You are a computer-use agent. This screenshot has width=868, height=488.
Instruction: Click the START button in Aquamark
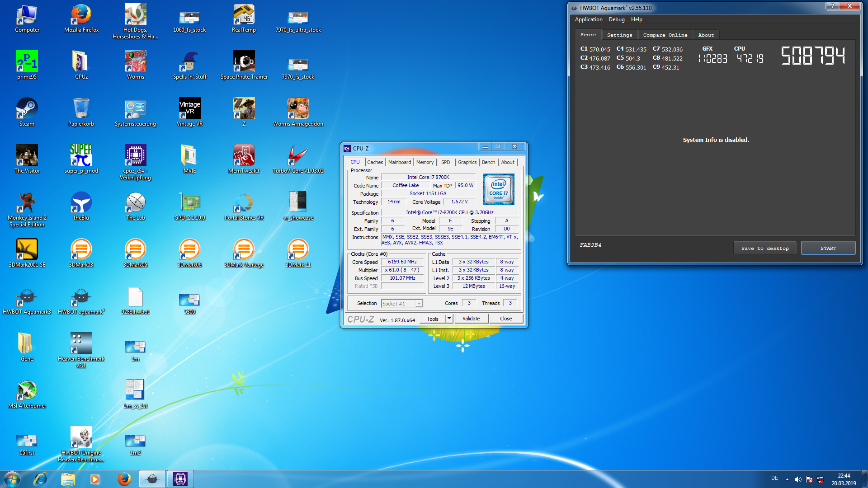tap(828, 248)
